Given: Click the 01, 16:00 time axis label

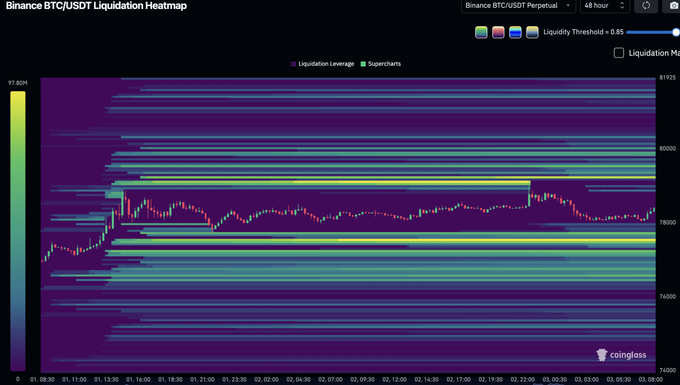Looking at the screenshot, I should coord(138,379).
